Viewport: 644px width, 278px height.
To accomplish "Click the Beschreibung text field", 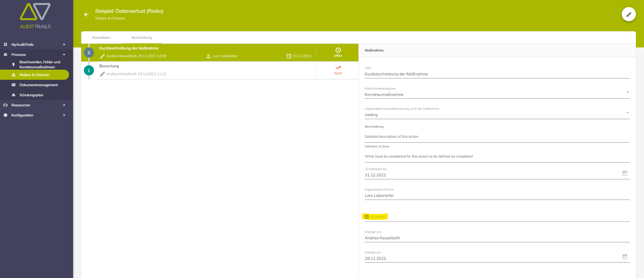I will tap(497, 137).
